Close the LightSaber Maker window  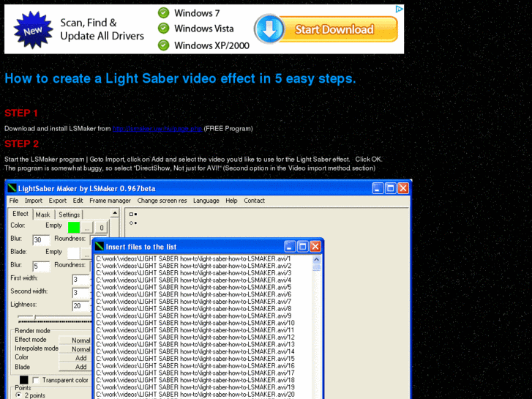tap(403, 188)
